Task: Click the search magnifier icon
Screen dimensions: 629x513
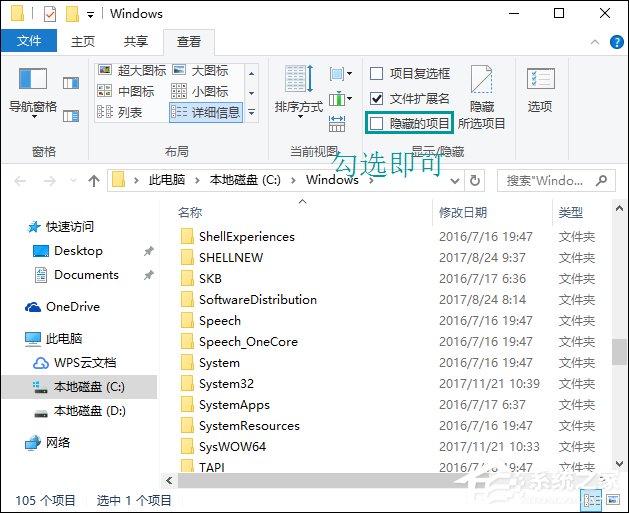Action: [602, 180]
